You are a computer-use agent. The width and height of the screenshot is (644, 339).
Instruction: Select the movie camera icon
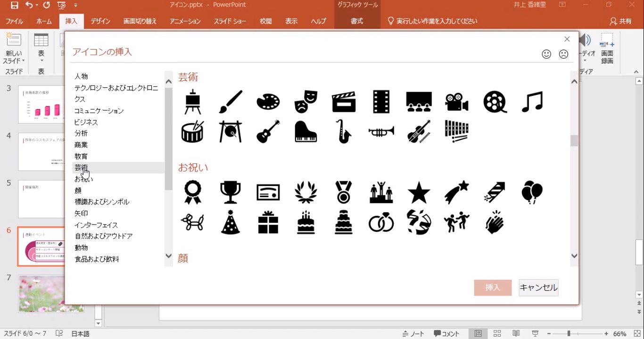click(457, 102)
